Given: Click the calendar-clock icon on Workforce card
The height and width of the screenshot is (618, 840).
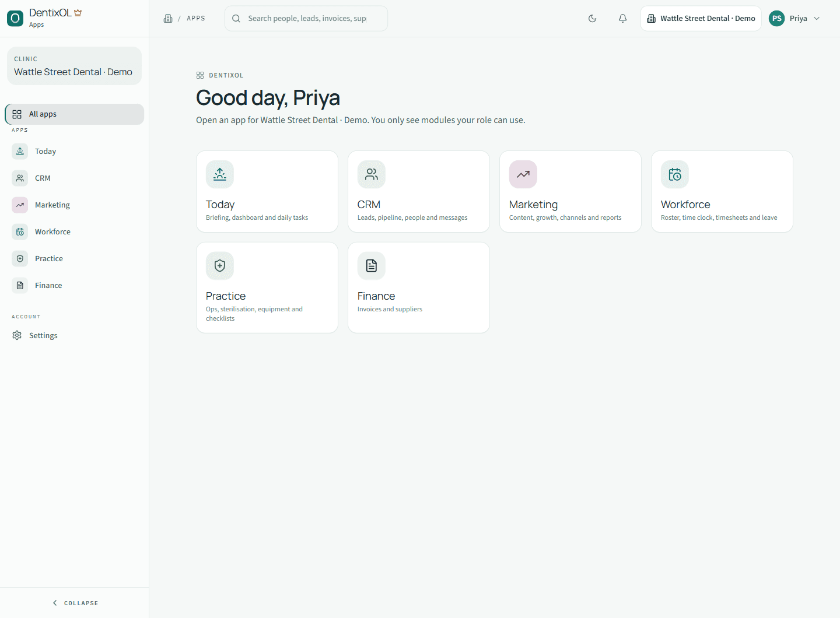Looking at the screenshot, I should (x=675, y=174).
